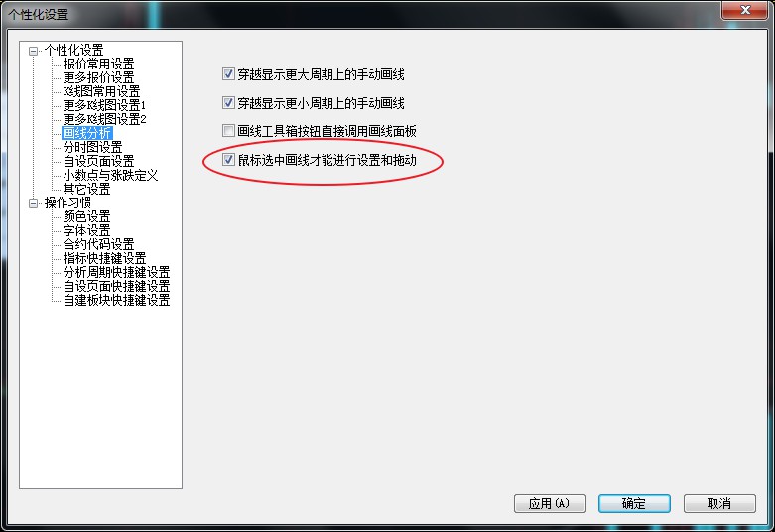Uncheck 鼠标选中画线才能进行设置和拖动 option
The width and height of the screenshot is (775, 532).
(228, 160)
